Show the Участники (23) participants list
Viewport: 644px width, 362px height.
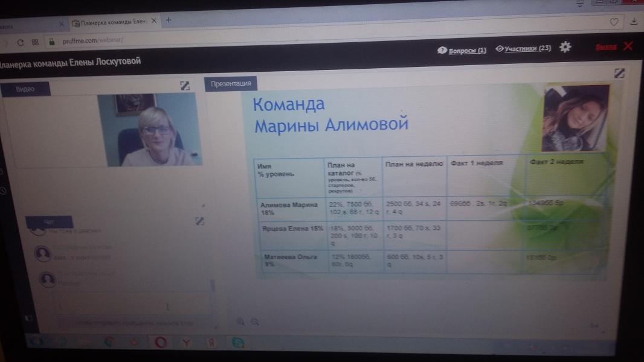[523, 49]
